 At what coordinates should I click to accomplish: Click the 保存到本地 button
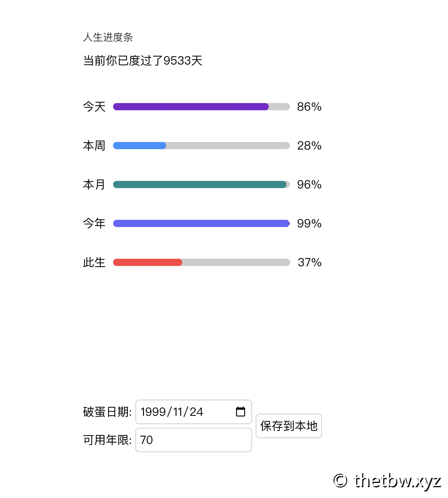click(288, 426)
